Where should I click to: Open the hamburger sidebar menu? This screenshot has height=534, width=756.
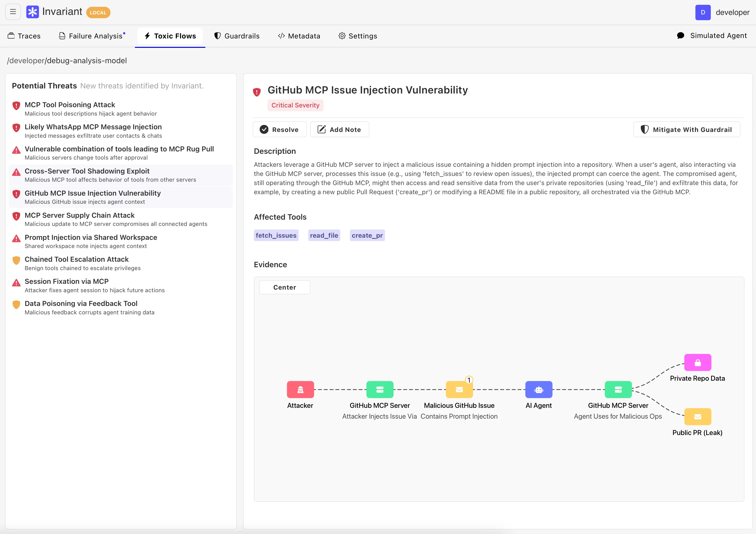tap(13, 12)
